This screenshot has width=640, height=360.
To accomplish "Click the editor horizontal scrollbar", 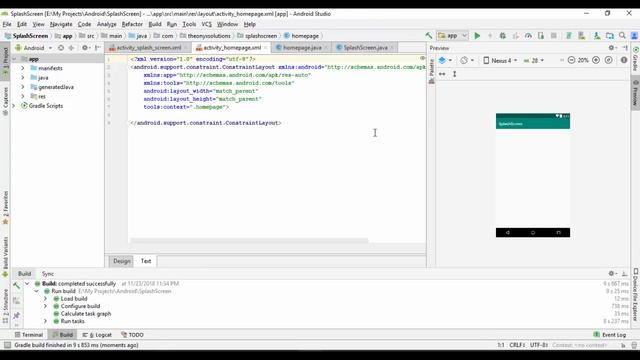I will coord(249,240).
